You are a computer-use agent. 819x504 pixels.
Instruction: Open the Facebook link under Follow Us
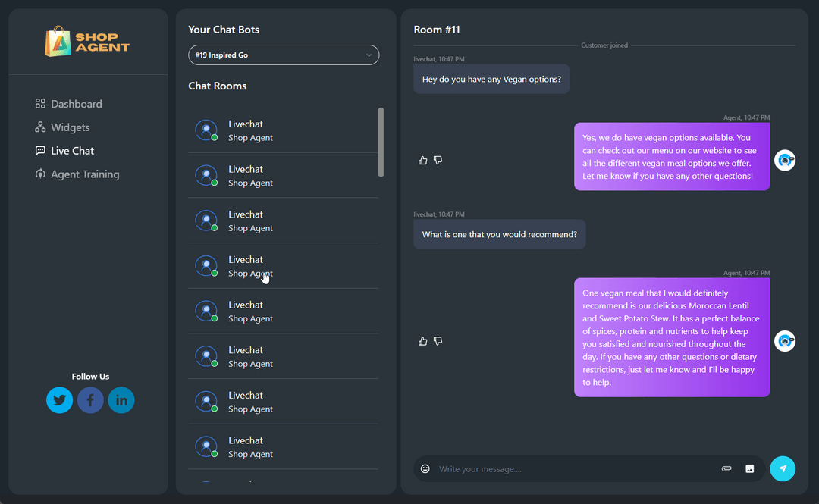(90, 399)
